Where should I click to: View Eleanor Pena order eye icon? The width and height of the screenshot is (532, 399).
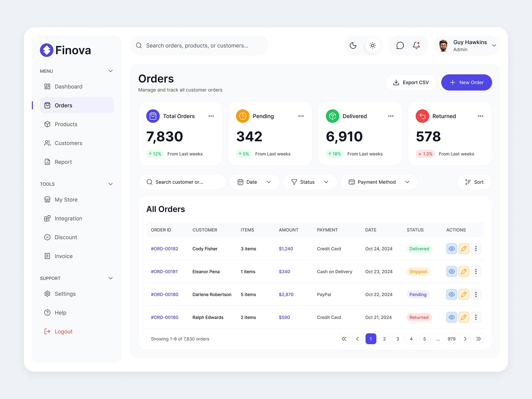pyautogui.click(x=452, y=272)
